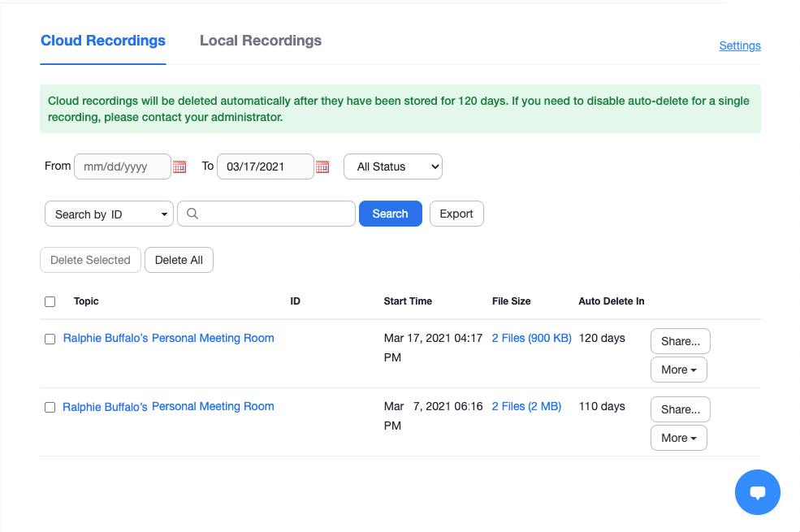Select the Cloud Recordings tab
The height and width of the screenshot is (532, 800).
(x=103, y=41)
